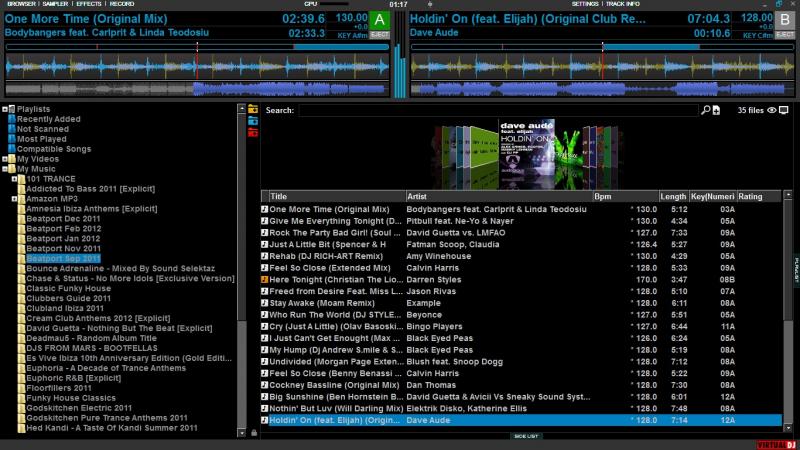Click the search magnifier icon
This screenshot has height=450, width=800.
705,110
